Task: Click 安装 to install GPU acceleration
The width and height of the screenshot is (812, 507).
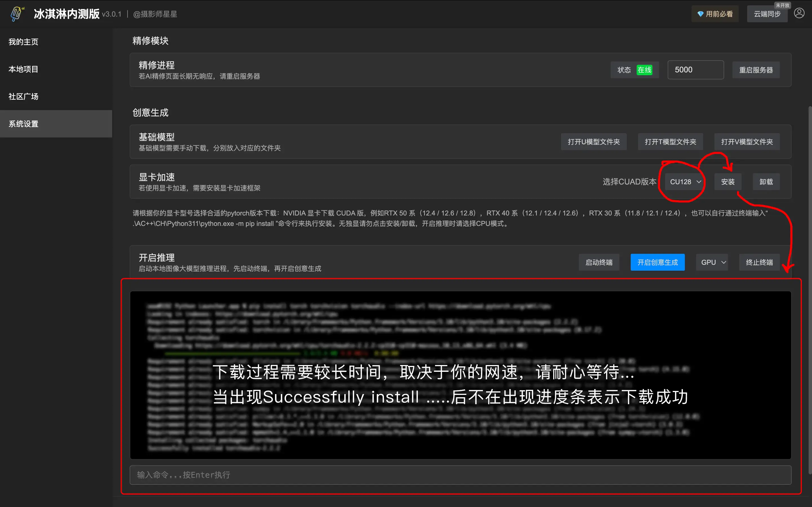Action: (728, 181)
